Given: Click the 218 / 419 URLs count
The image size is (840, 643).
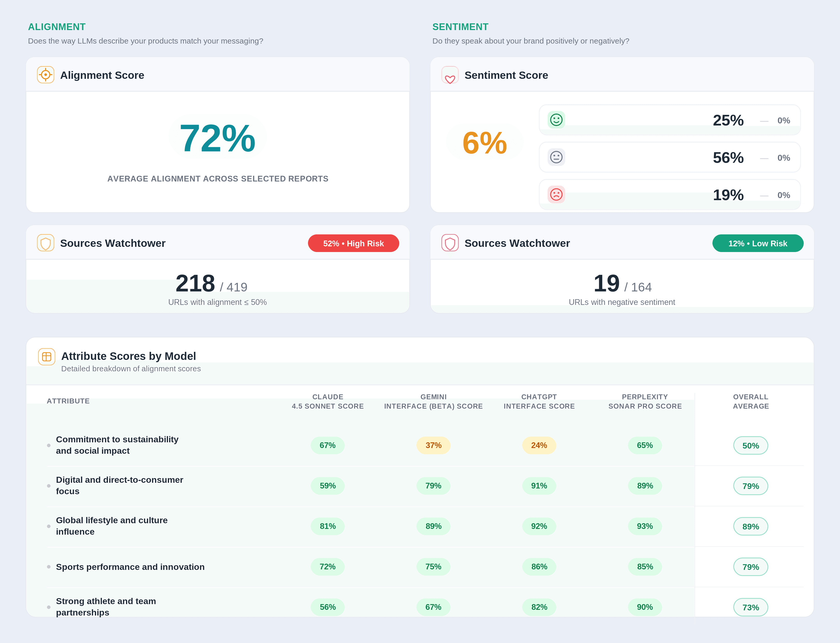Looking at the screenshot, I should pos(211,284).
